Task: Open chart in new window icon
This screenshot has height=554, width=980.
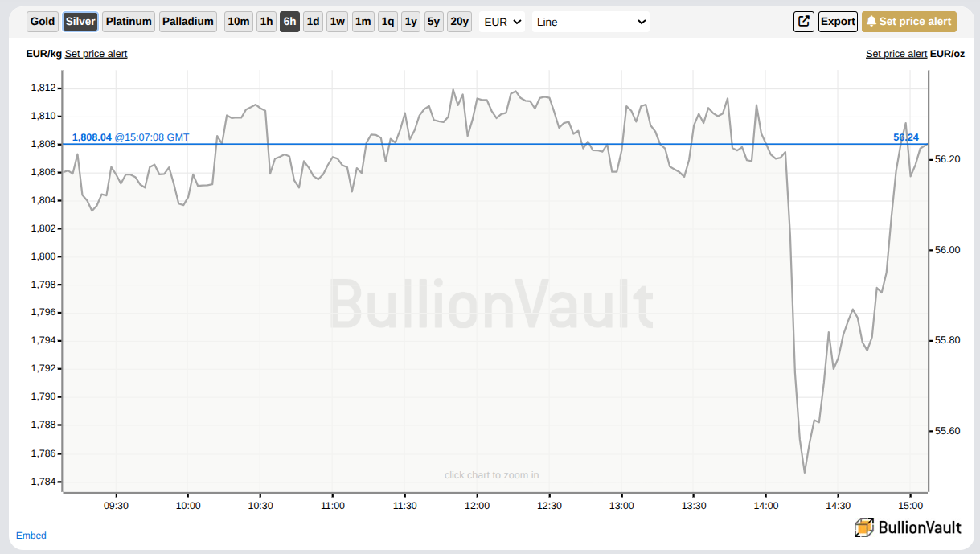Action: click(803, 22)
